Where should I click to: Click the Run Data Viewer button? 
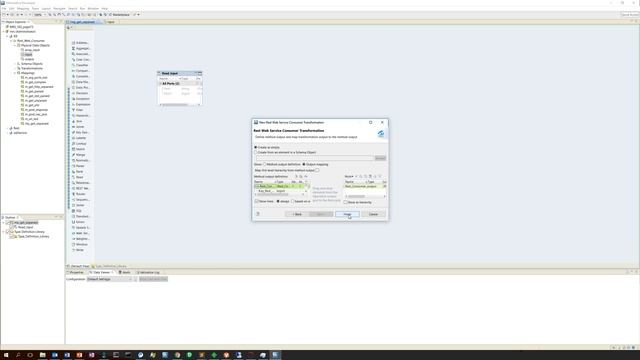click(153, 279)
